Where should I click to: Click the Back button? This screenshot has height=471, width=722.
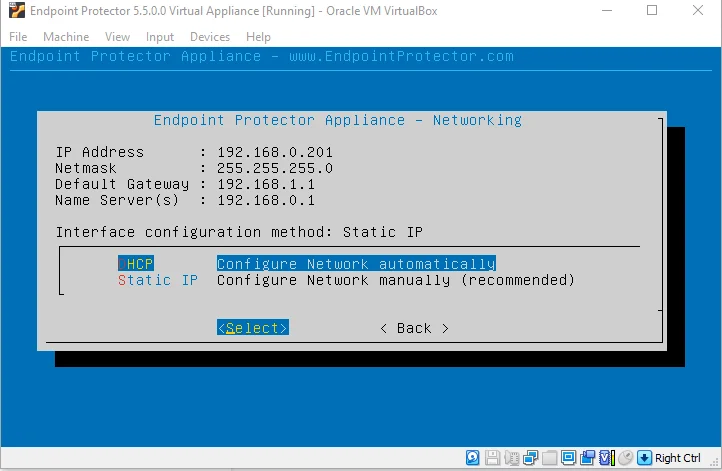point(414,328)
